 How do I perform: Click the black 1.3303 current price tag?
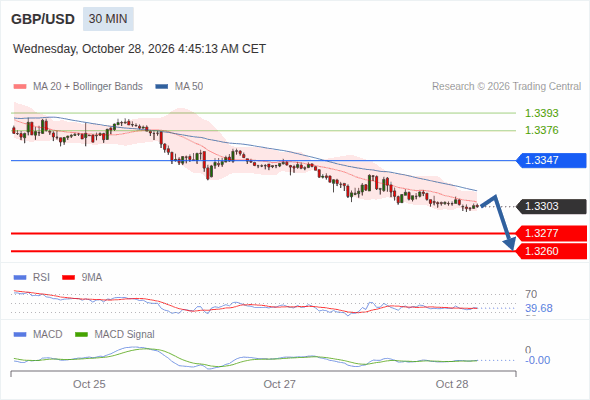pyautogui.click(x=551, y=207)
